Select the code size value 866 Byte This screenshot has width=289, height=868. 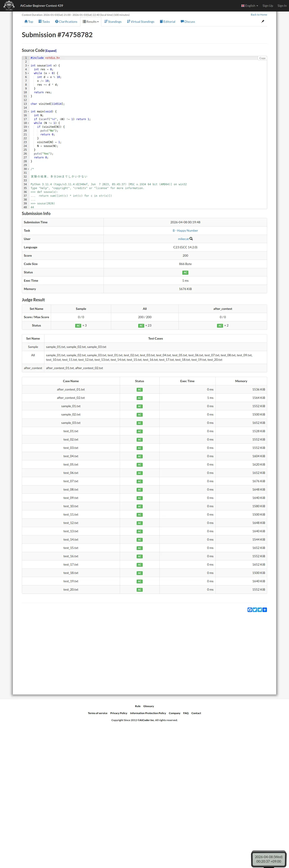[x=185, y=264]
